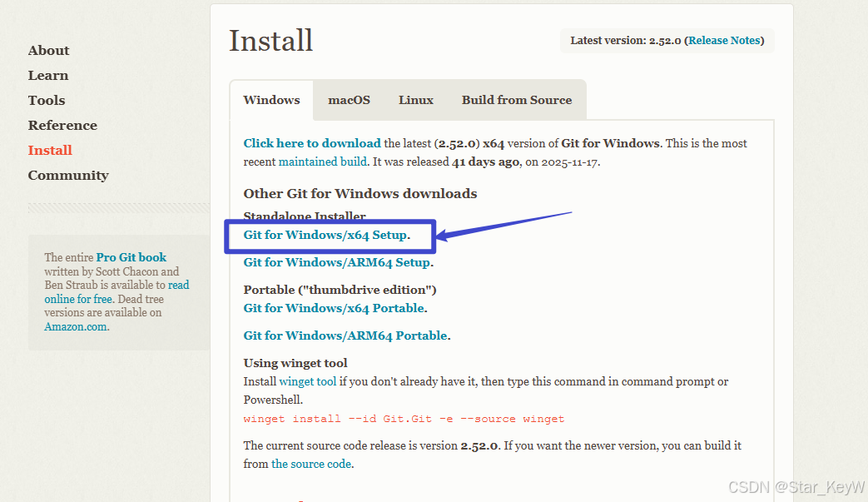868x502 pixels.
Task: Click the 'Other Git for Windows downloads' heading
Action: (360, 193)
